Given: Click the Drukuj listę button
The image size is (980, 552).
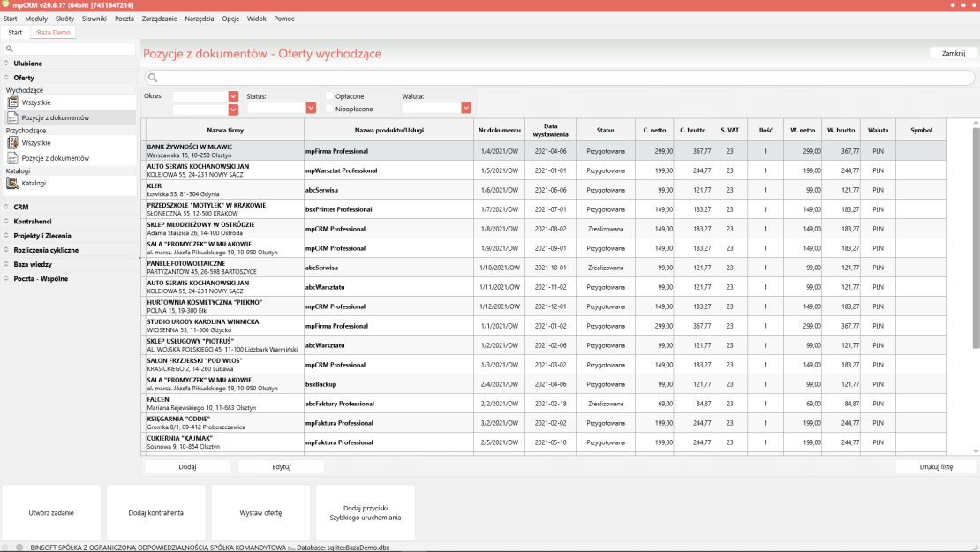Looking at the screenshot, I should point(935,466).
